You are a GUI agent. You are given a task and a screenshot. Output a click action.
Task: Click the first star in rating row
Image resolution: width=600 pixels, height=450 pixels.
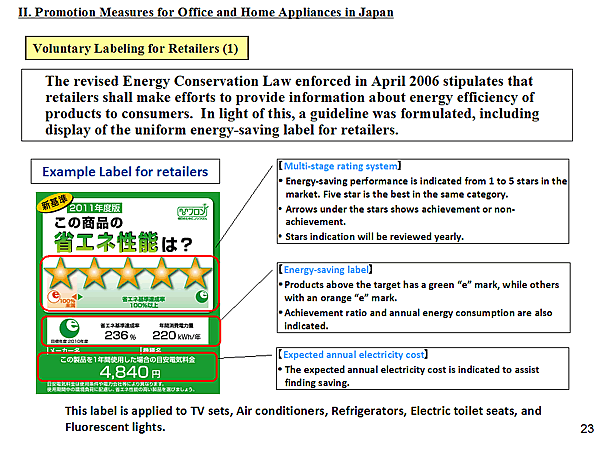point(60,273)
